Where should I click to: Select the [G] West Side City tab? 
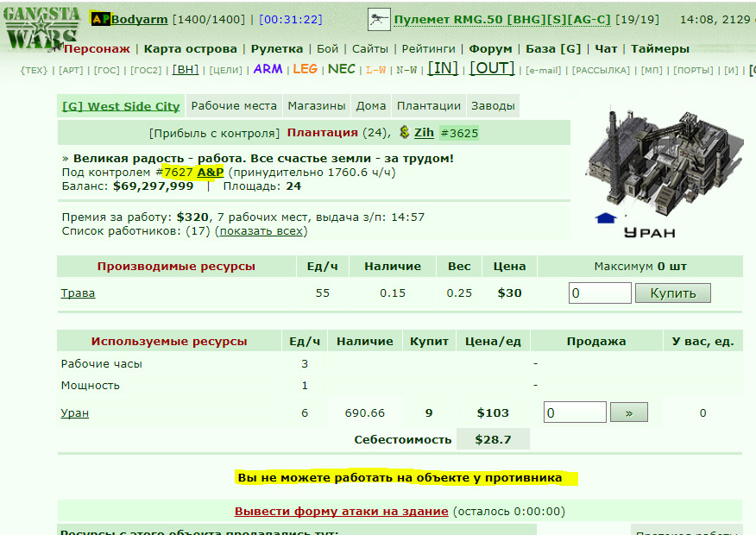tap(121, 106)
